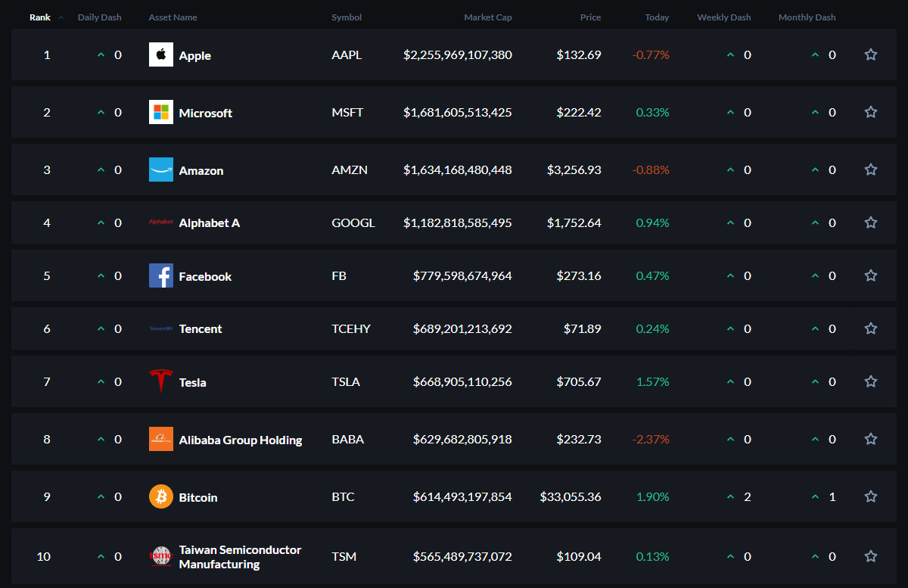Click Bitcoin's monthly dash value 1

pos(832,497)
